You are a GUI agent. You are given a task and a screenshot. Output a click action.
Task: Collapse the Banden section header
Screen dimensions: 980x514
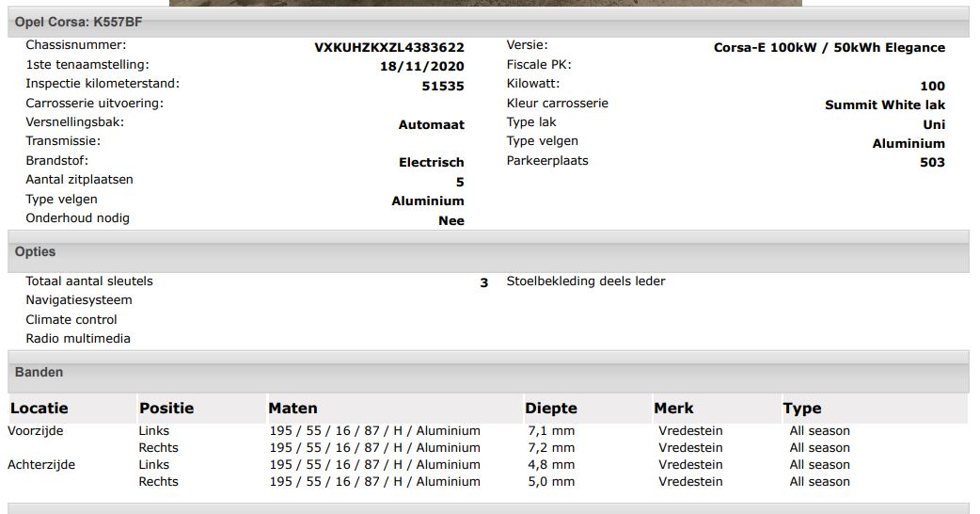point(488,372)
